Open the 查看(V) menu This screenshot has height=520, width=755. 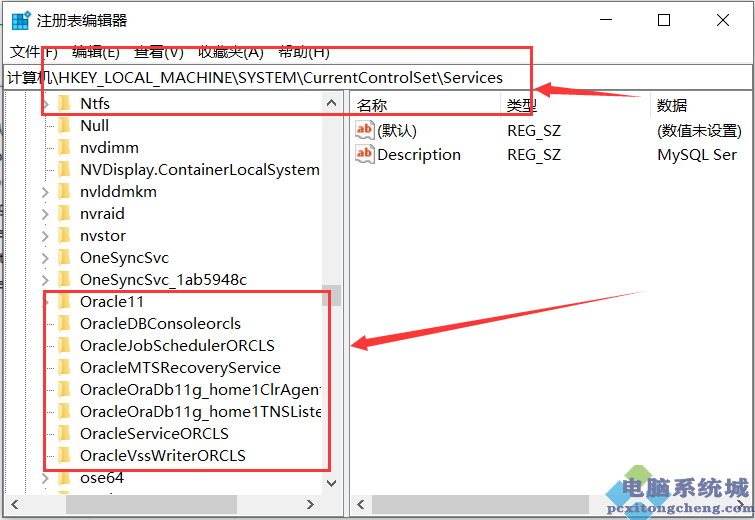click(159, 52)
